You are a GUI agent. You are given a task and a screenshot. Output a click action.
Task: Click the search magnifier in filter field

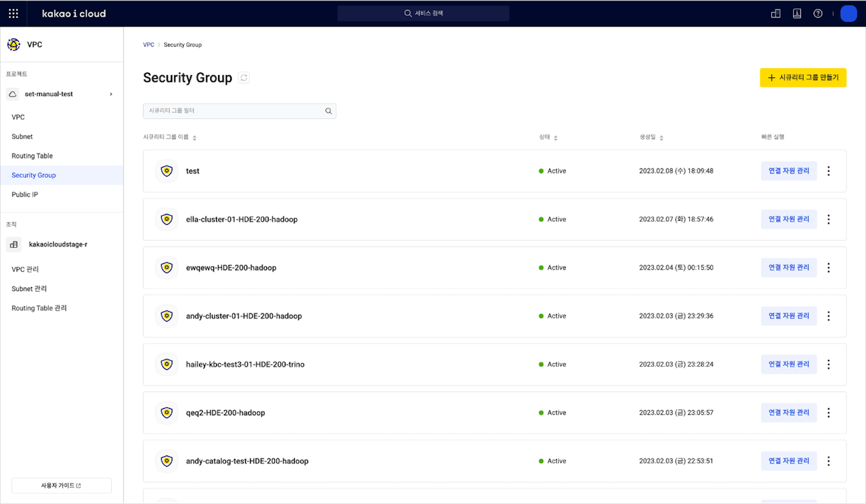[x=329, y=111]
